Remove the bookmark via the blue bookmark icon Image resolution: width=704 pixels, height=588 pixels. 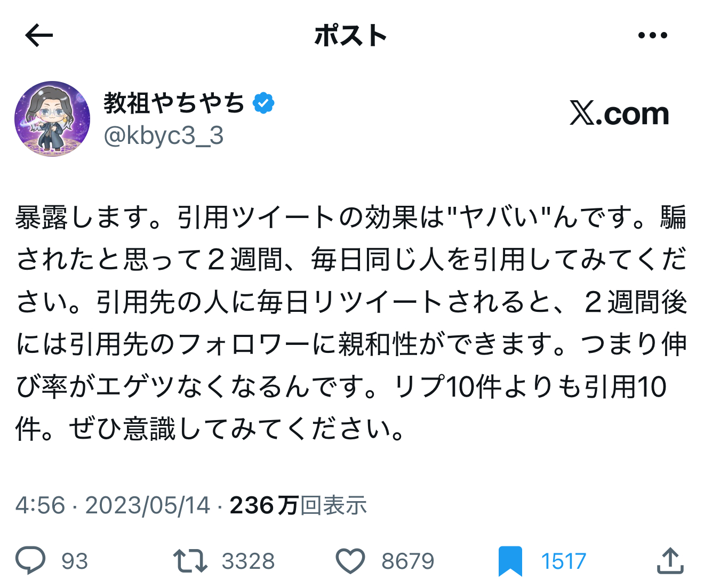click(510, 561)
